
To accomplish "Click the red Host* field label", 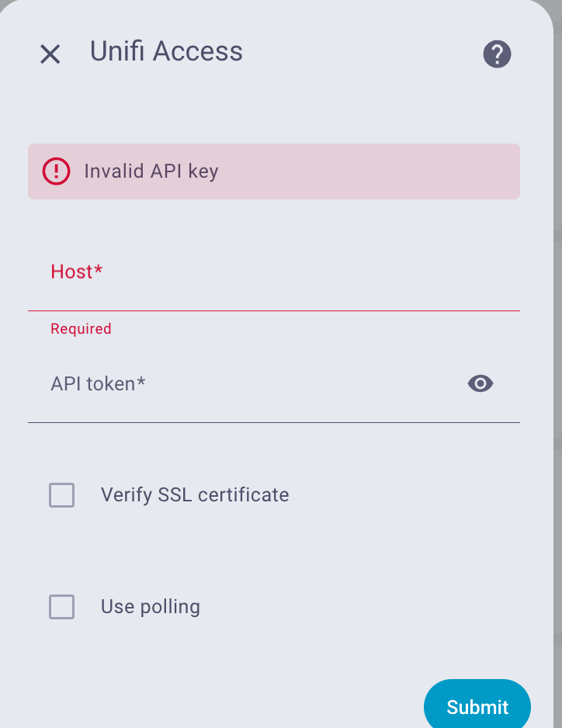I will click(x=77, y=272).
